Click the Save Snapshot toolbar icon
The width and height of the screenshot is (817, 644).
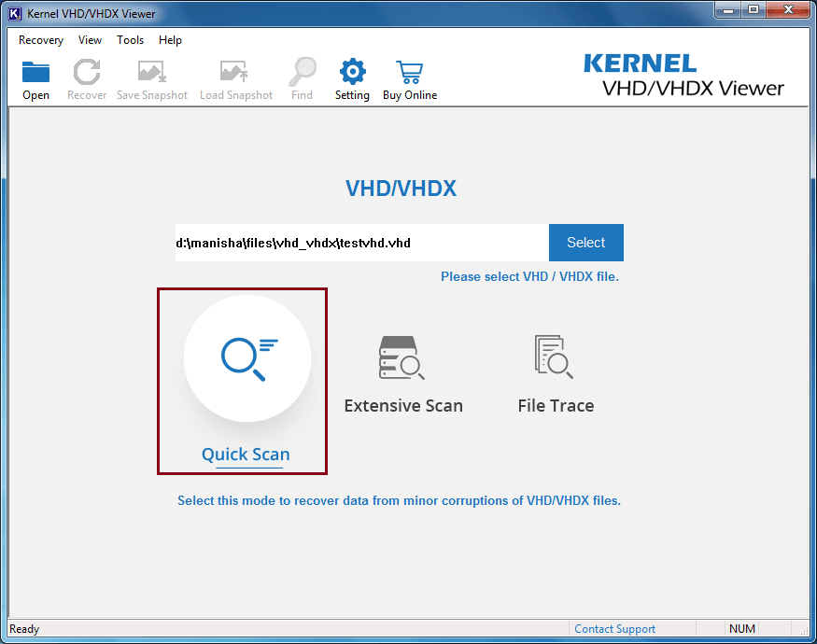(151, 72)
